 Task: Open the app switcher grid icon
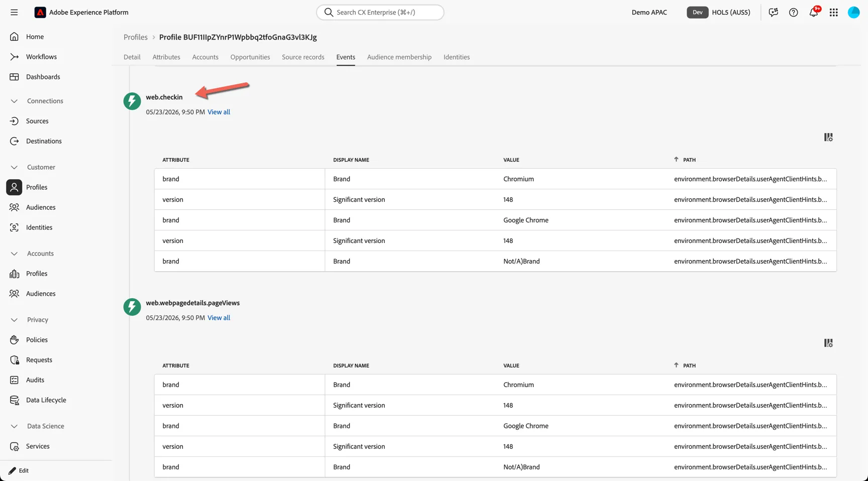point(833,12)
